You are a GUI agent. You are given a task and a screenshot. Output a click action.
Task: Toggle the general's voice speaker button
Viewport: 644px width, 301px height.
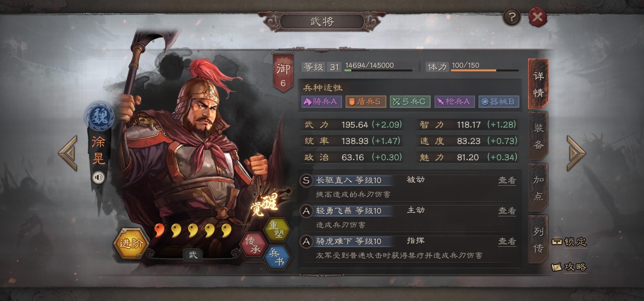coord(99,178)
